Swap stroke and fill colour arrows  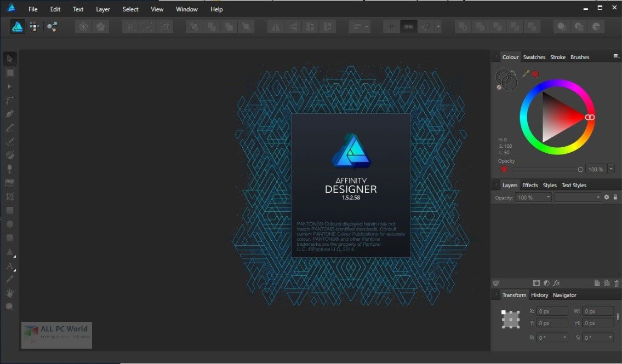pos(513,73)
